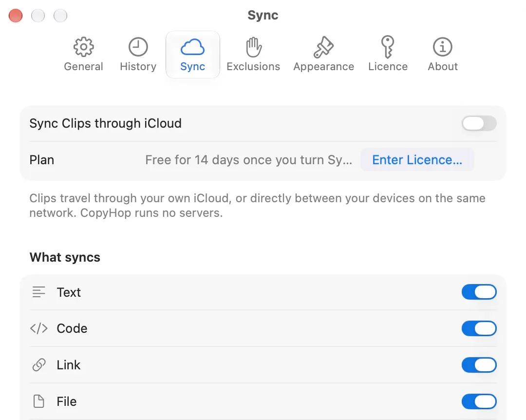526x420 pixels.
Task: Open the Licence key tab icon
Action: pyautogui.click(x=388, y=47)
